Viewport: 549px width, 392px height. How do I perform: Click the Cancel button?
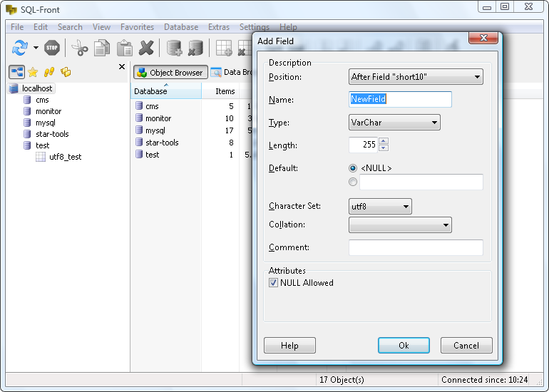point(466,346)
